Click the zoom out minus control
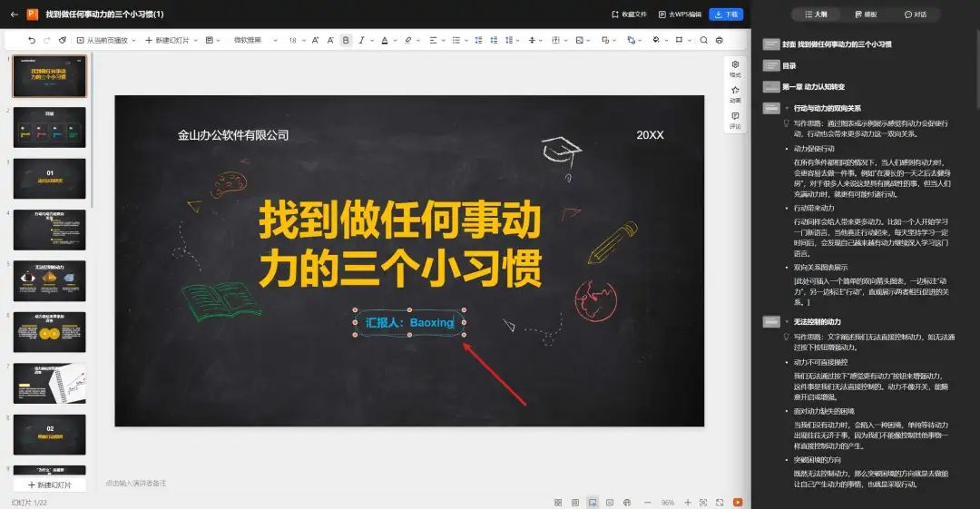 648,502
